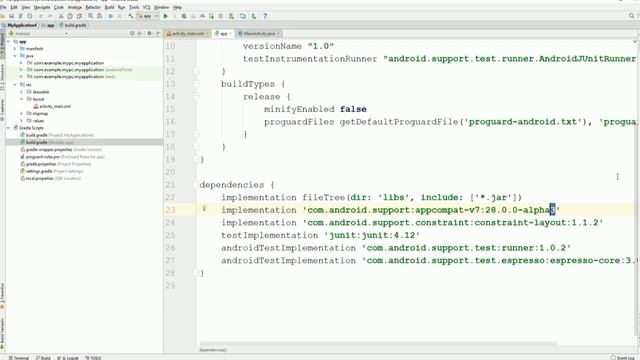This screenshot has height=360, width=640.
Task: Collapse the Gradle Scripts node
Action: pyautogui.click(x=9, y=128)
